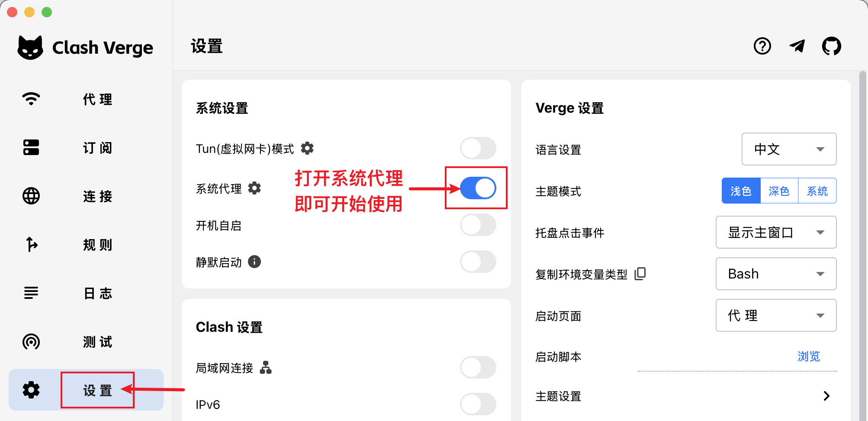This screenshot has height=421, width=868.
Task: Click the network icon beside 局域网连接
Action: pos(266,368)
